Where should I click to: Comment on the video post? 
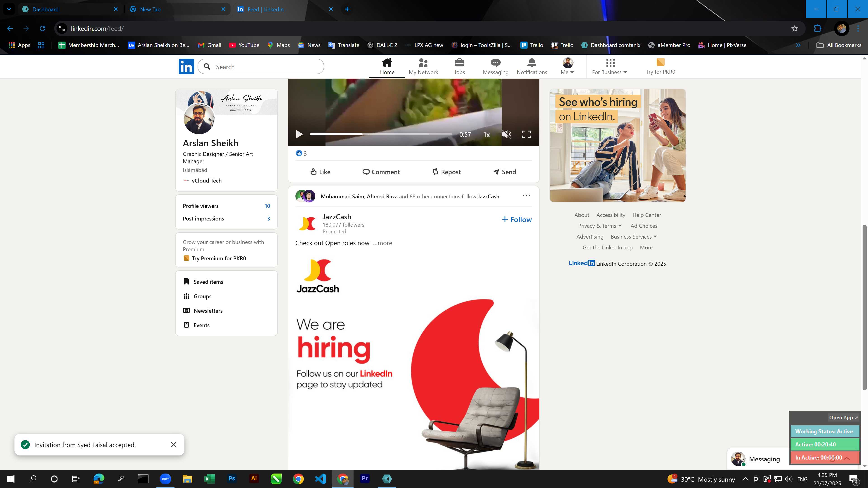[381, 172]
